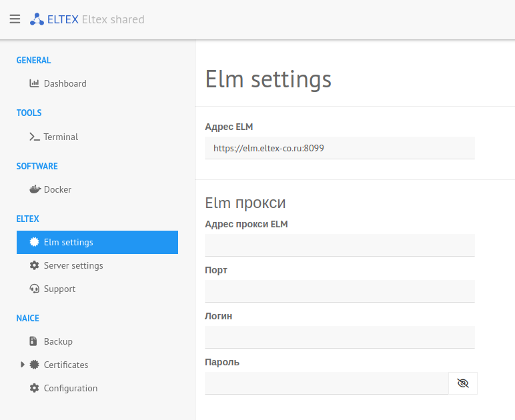The height and width of the screenshot is (420, 515).
Task: Click the Server settings gear icon
Action: [34, 265]
